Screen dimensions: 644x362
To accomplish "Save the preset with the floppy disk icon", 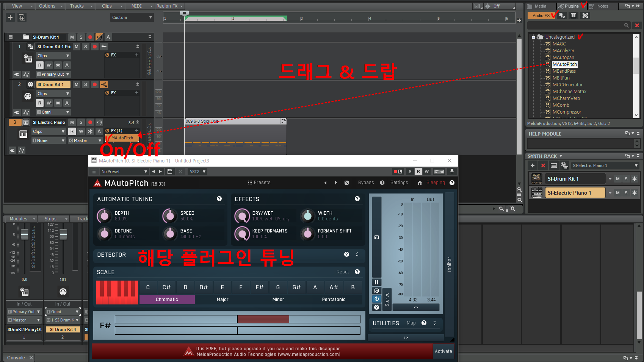I will pyautogui.click(x=170, y=172).
